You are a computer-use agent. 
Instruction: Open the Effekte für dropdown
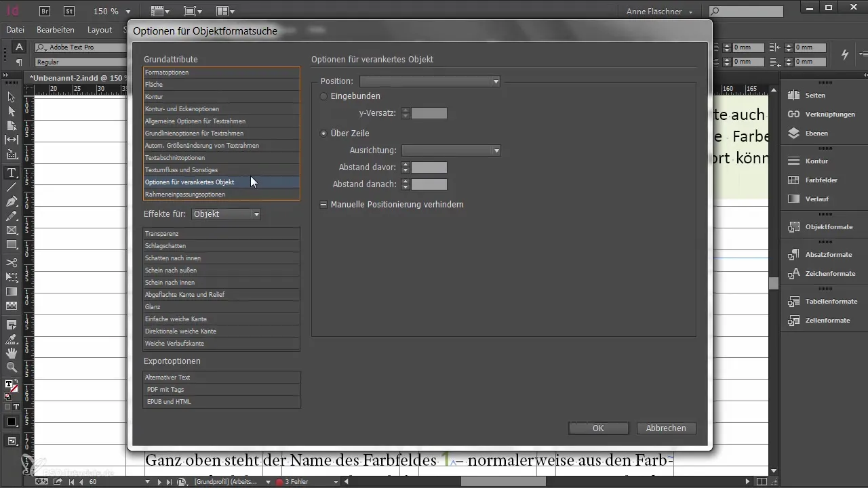226,214
